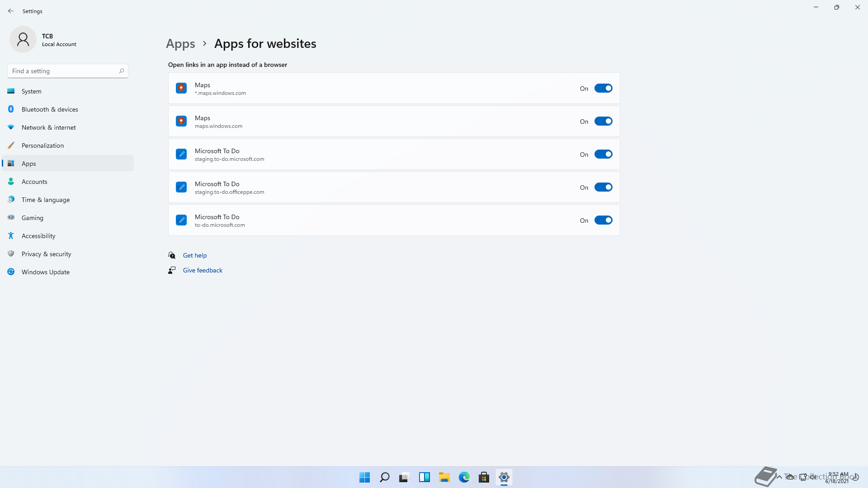Click the 'Apps for websites' page title
This screenshot has height=488, width=868.
tap(265, 44)
